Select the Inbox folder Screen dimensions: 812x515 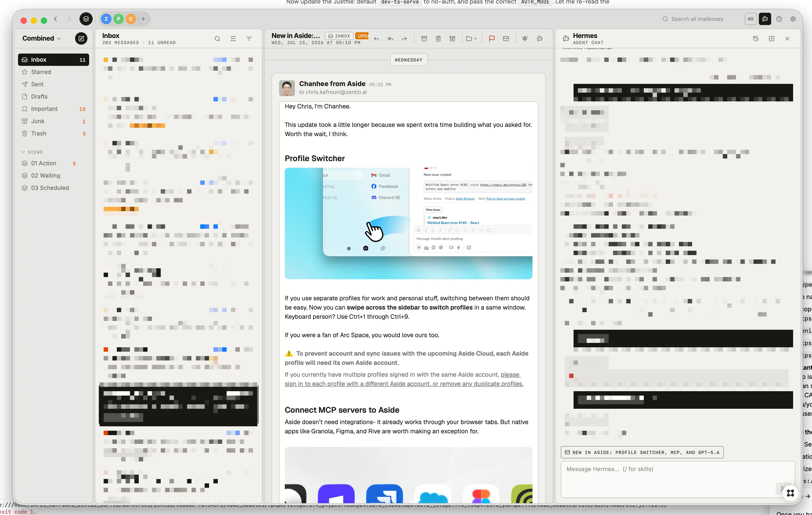tap(53, 60)
